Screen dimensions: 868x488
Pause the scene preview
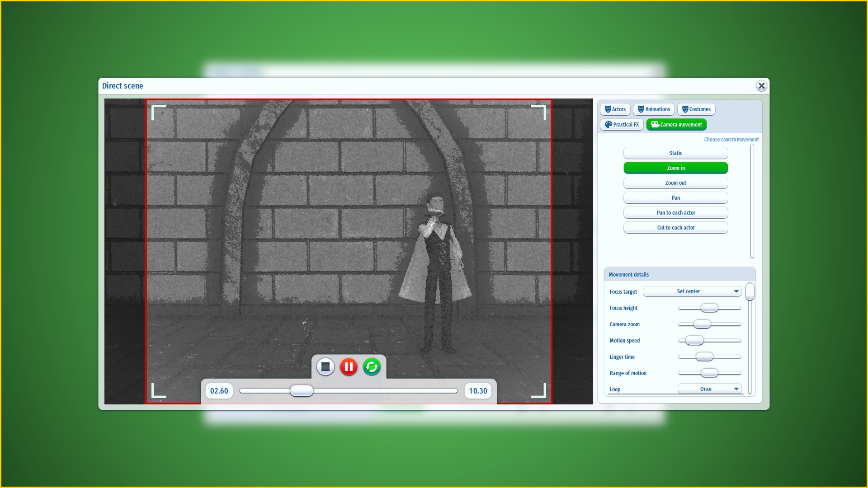(x=349, y=367)
